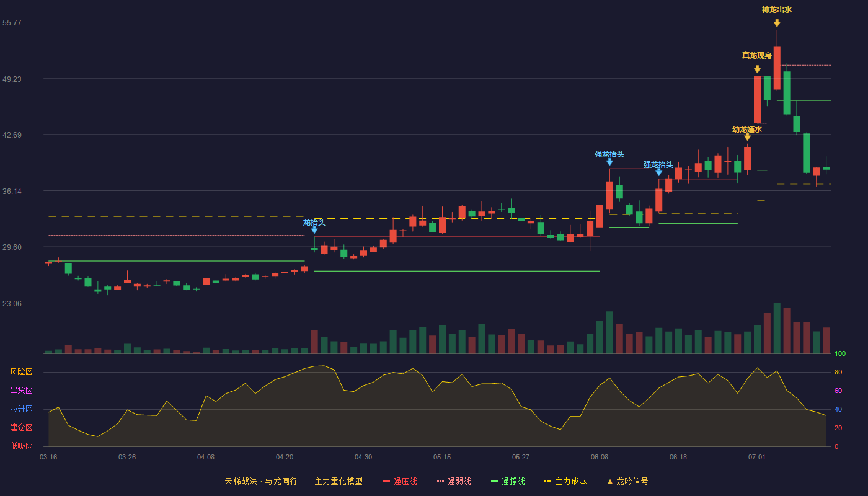868x496 pixels.
Task: Click the tall red candlestick under 神龙出水
Action: [777, 68]
